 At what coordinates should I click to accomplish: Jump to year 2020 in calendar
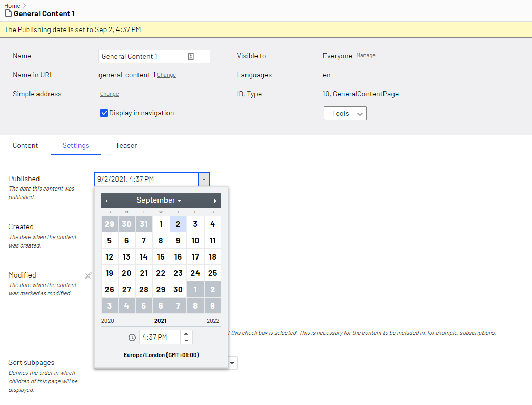(107, 321)
